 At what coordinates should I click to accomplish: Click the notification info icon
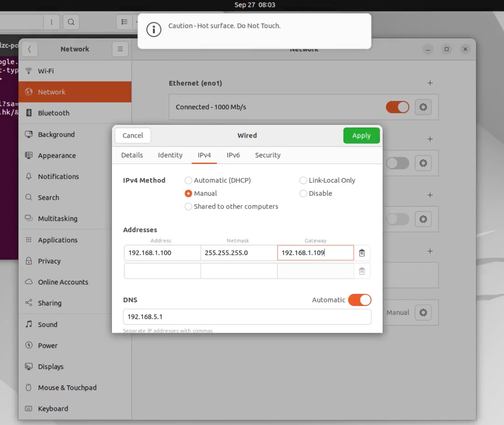(154, 29)
